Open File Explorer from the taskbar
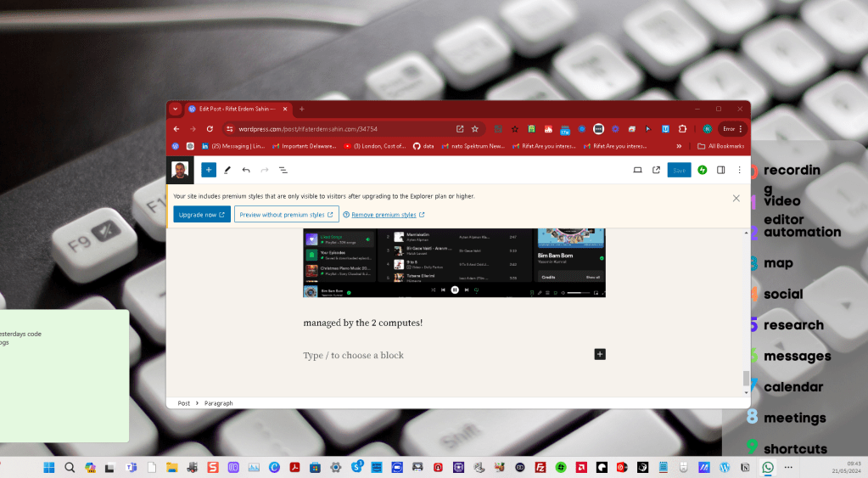 (x=171, y=468)
